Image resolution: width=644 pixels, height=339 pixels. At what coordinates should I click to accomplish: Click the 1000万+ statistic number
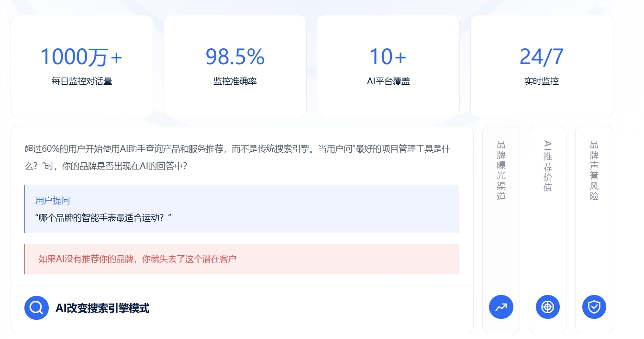point(81,57)
